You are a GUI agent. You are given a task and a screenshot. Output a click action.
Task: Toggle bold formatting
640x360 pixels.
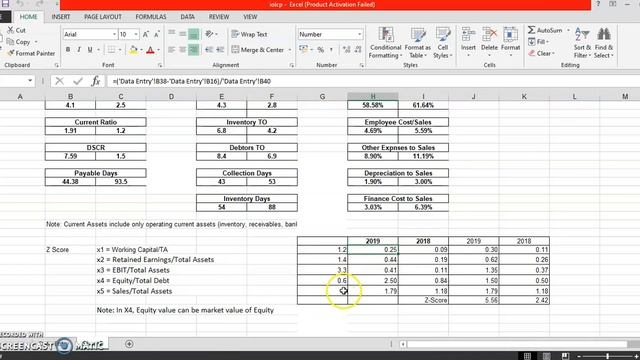pyautogui.click(x=68, y=50)
